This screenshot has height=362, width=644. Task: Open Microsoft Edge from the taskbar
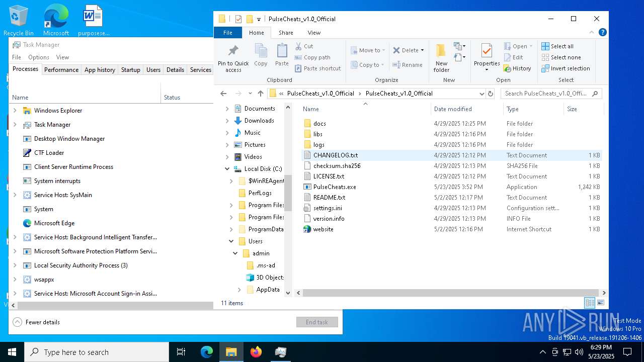tap(207, 352)
